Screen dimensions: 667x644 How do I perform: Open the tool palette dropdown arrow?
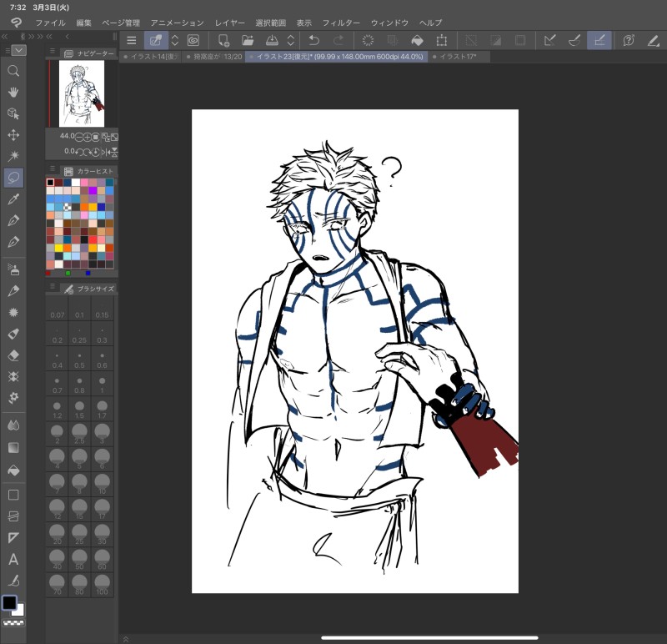[x=18, y=50]
